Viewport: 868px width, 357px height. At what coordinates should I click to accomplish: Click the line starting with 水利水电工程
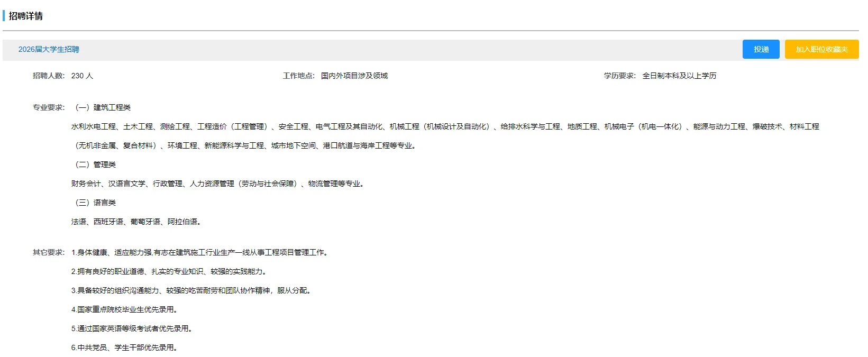[445, 126]
